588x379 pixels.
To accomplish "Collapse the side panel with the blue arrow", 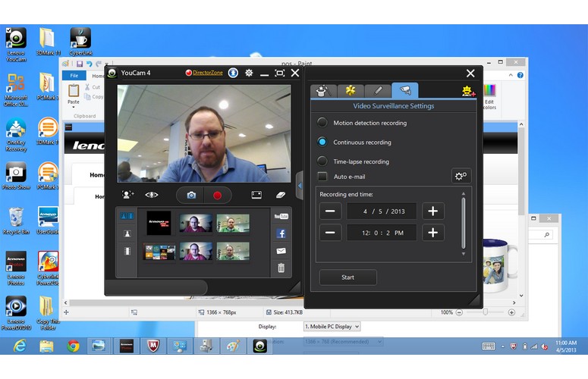I will pos(300,186).
